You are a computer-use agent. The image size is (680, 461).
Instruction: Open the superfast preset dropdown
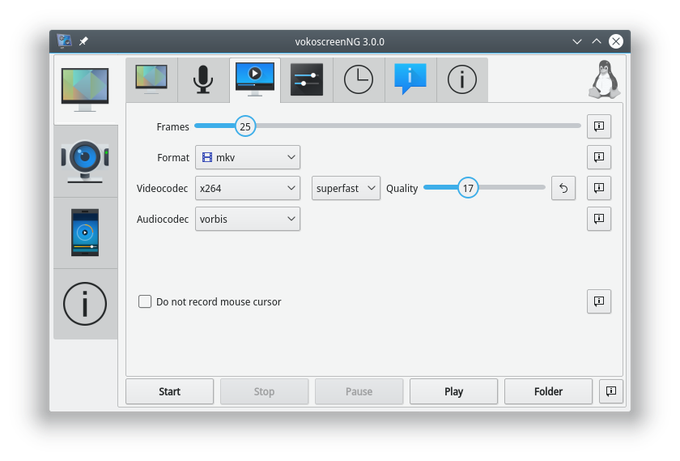point(346,188)
